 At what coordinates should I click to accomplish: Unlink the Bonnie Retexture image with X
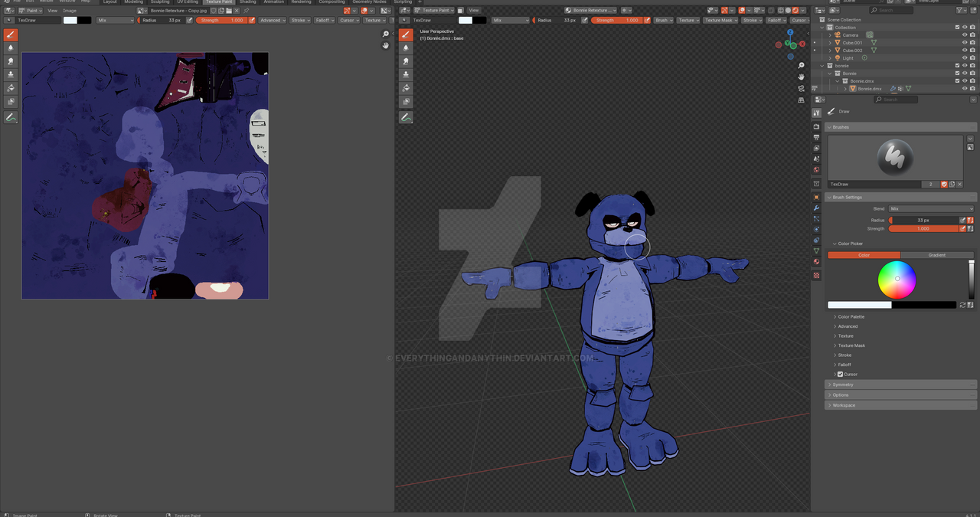(237, 11)
